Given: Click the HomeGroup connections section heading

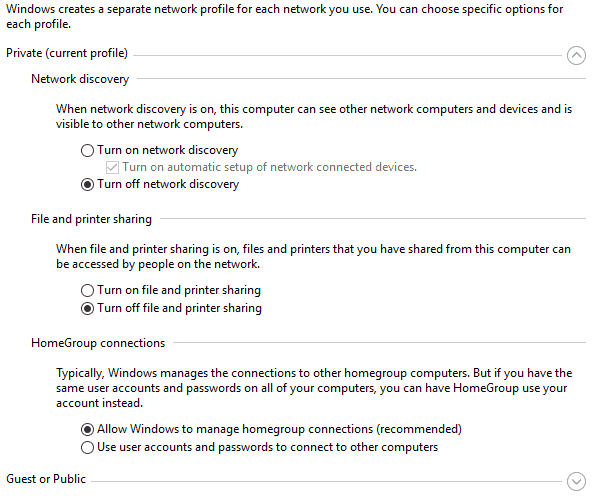Looking at the screenshot, I should pos(98,343).
